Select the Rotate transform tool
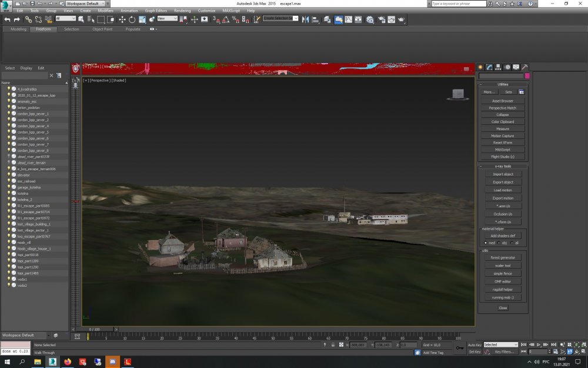 tap(132, 19)
